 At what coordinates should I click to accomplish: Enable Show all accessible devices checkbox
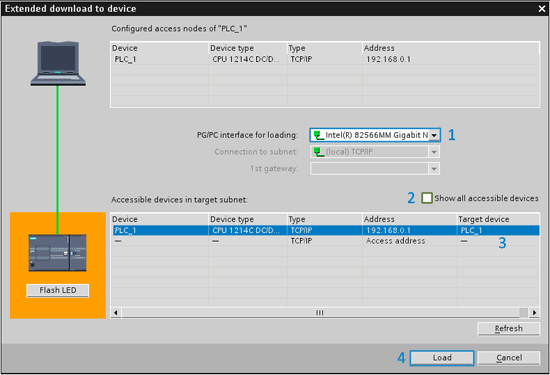pyautogui.click(x=427, y=198)
